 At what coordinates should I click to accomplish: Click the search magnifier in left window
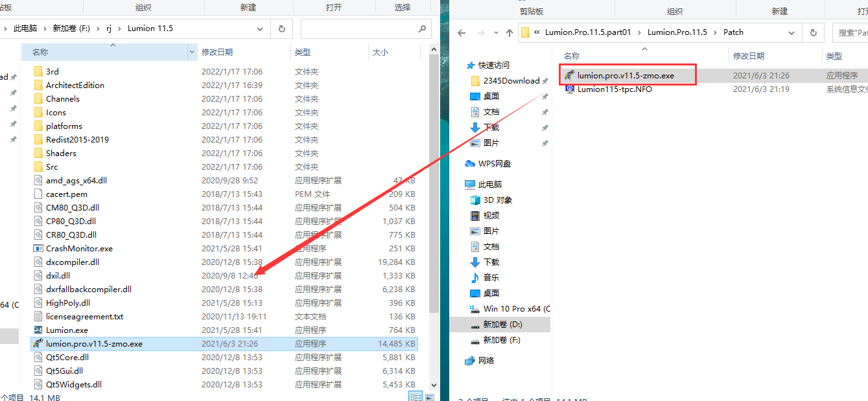point(422,29)
